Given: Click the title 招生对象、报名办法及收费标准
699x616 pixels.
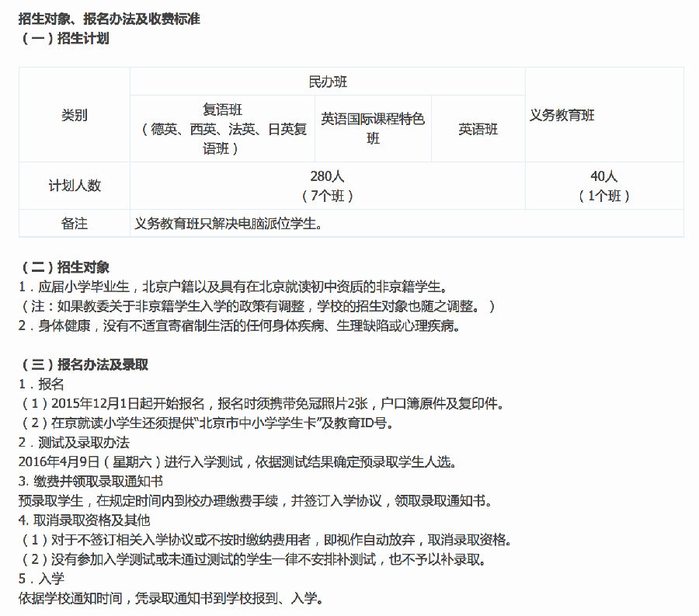Looking at the screenshot, I should point(110,19).
